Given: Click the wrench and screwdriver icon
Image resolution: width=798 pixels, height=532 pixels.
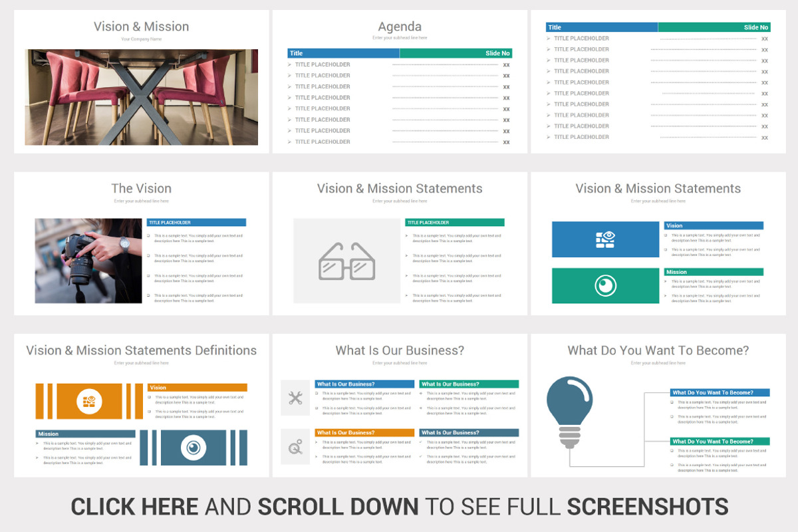Looking at the screenshot, I should 295,398.
